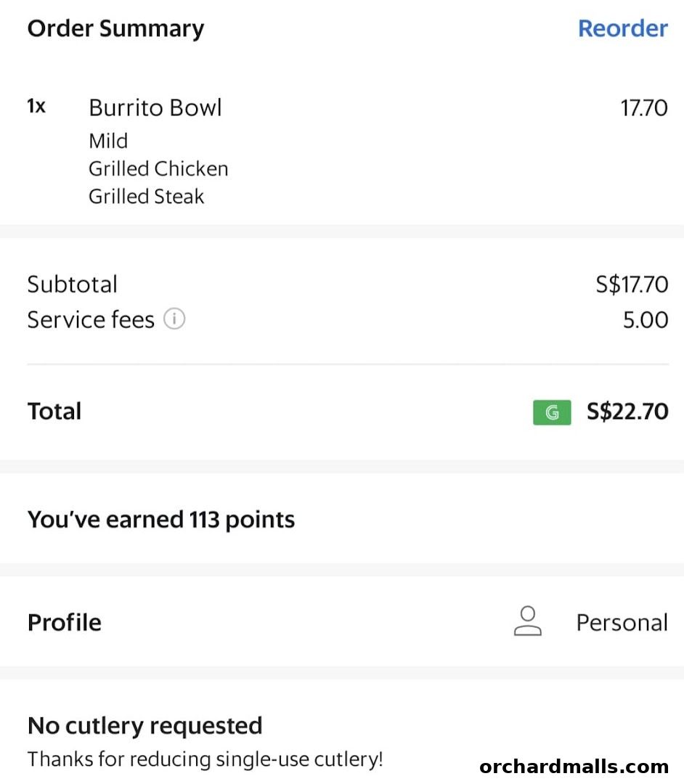Screen dimensions: 684x784
Task: Open the earned 113 points row
Action: [161, 520]
